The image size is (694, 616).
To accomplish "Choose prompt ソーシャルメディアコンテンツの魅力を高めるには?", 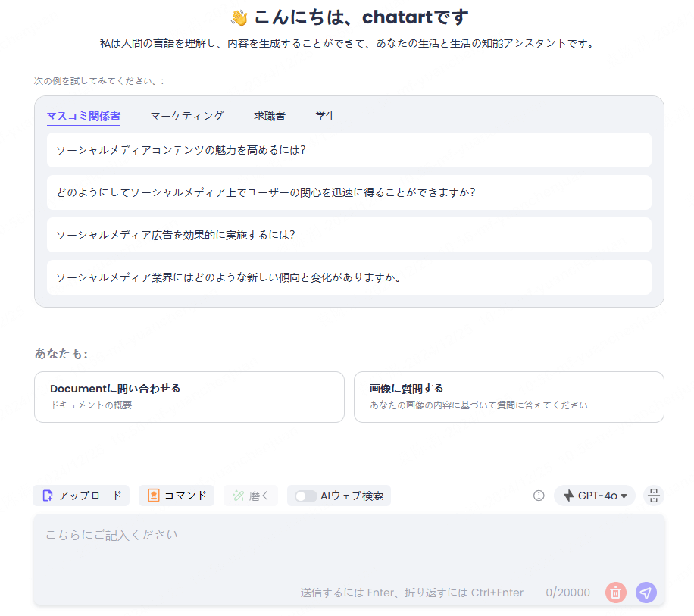I will coord(349,150).
